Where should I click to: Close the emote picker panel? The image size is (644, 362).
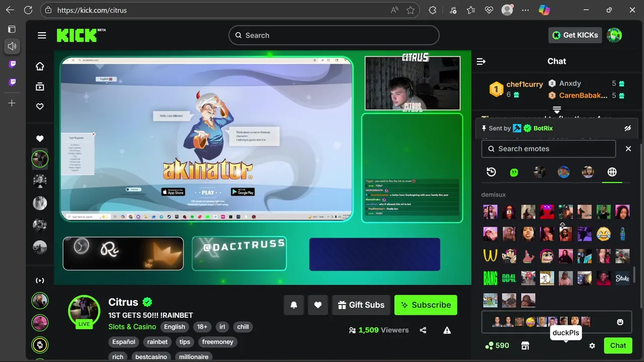(x=628, y=149)
